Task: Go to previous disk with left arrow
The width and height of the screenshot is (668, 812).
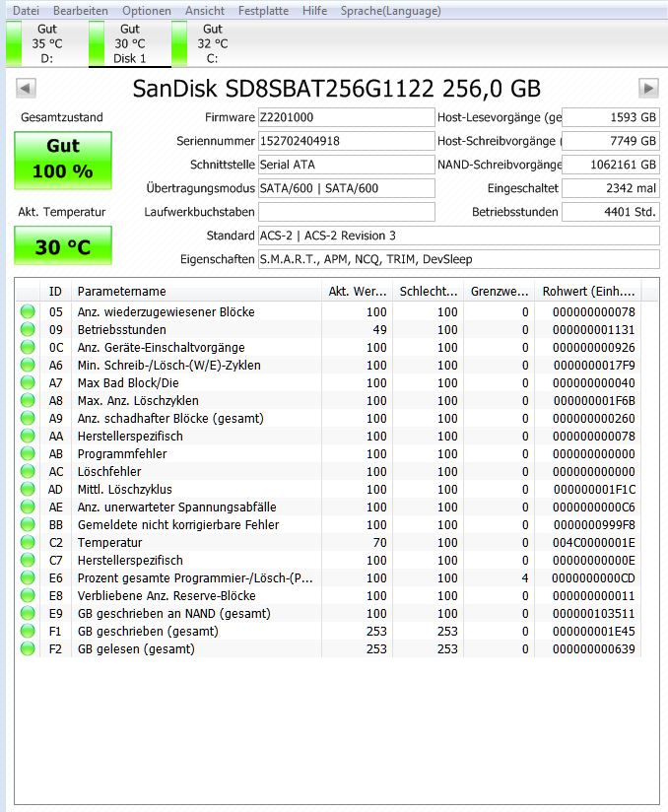Action: coord(26,88)
